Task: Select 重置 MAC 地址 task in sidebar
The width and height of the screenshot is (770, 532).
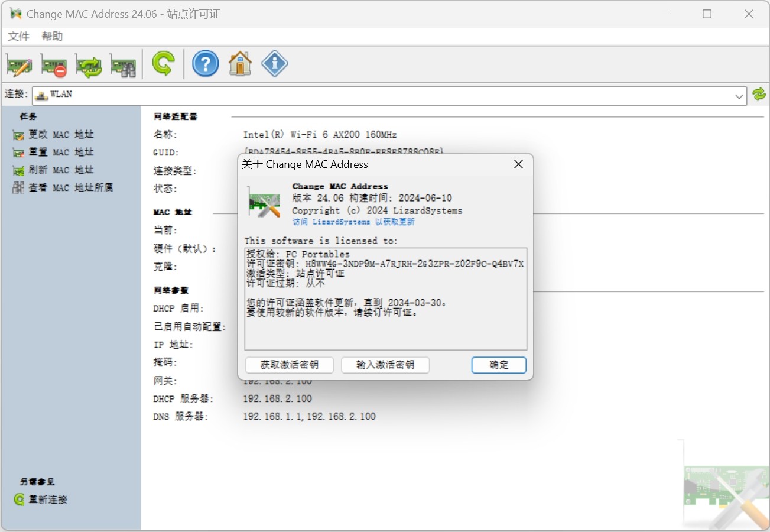Action: tap(53, 153)
